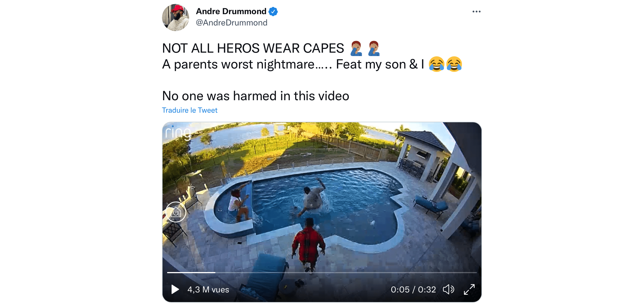Click the Ring logo on the video
Image resolution: width=644 pixels, height=308 pixels.
pyautogui.click(x=178, y=132)
